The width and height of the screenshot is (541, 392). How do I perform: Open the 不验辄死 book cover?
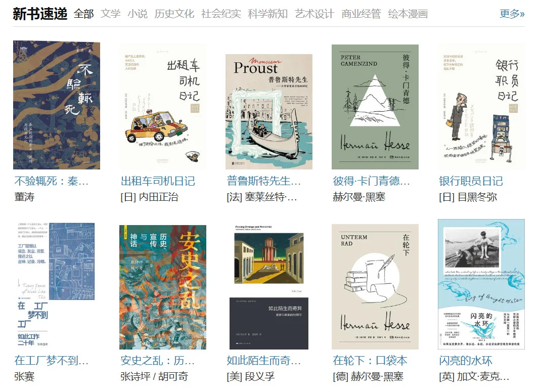click(x=57, y=105)
